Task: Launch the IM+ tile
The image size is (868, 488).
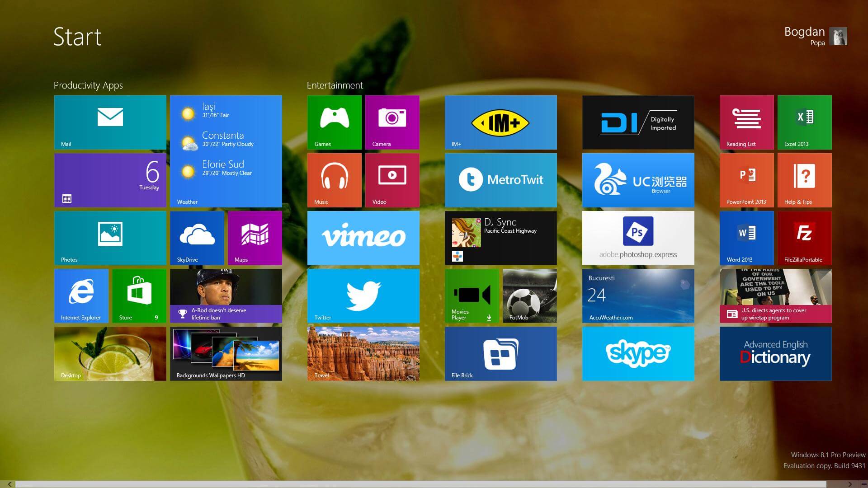Action: point(501,122)
